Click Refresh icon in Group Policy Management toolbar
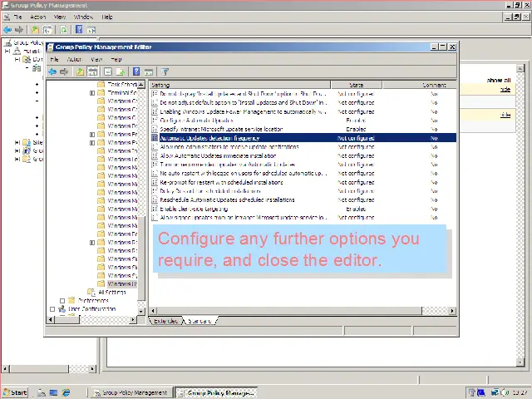The width and height of the screenshot is (532, 399). point(63,30)
